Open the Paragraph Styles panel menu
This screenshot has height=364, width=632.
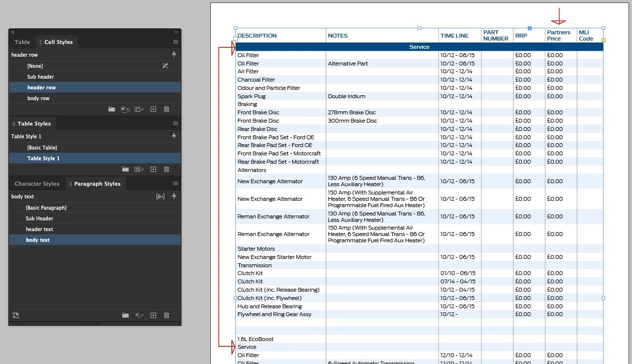pyautogui.click(x=176, y=184)
